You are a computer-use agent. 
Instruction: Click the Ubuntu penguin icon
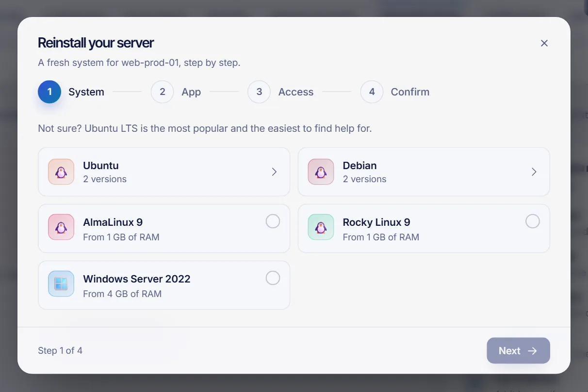pyautogui.click(x=61, y=172)
